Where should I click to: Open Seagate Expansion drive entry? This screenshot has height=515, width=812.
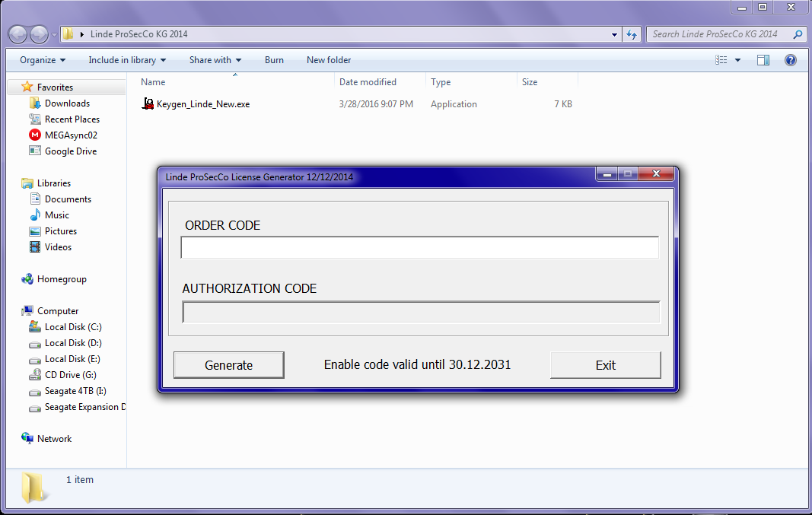pyautogui.click(x=85, y=407)
